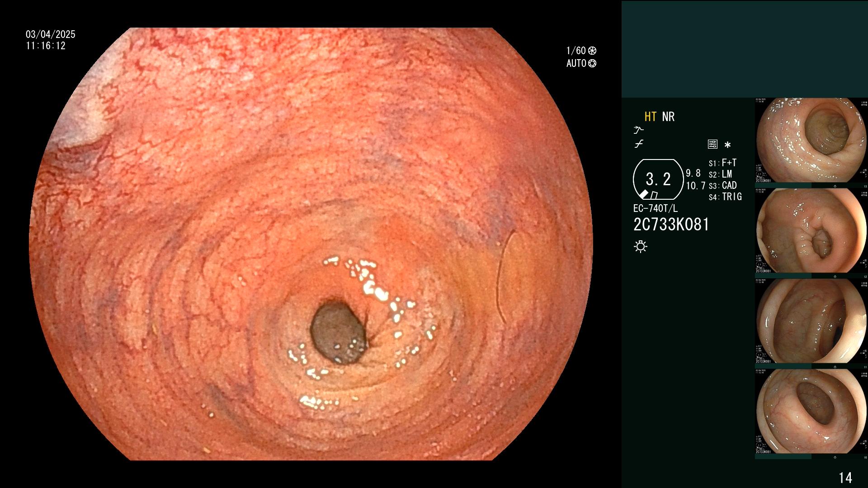Click the 9.8 diameter value
This screenshot has width=868, height=488.
click(693, 173)
